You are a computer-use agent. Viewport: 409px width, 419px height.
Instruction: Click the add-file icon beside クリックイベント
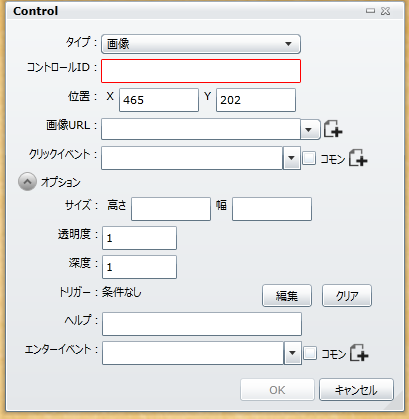click(358, 157)
